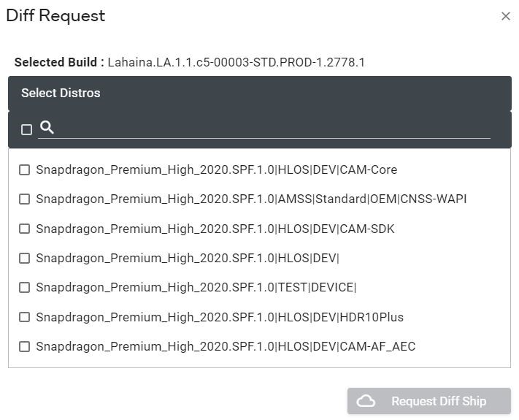Check the AMSS|Standard|OEM|CNSS-WAPI distro checkbox
The height and width of the screenshot is (420, 519).
(25, 199)
